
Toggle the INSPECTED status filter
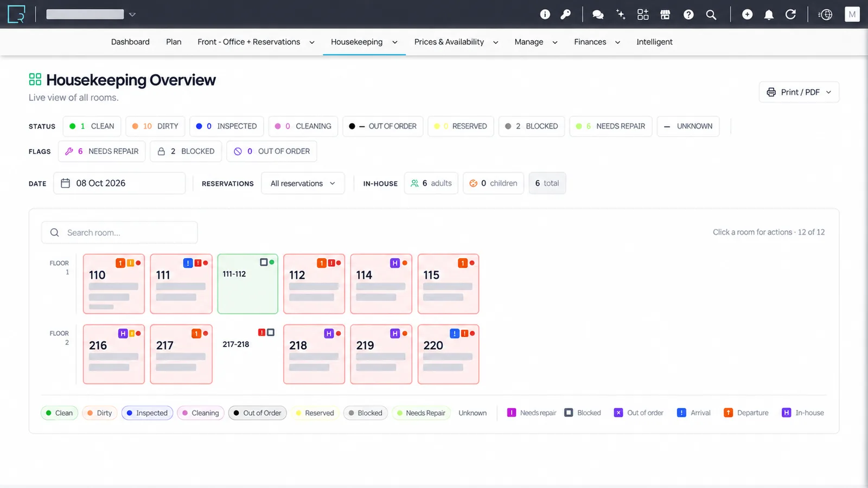pyautogui.click(x=226, y=126)
